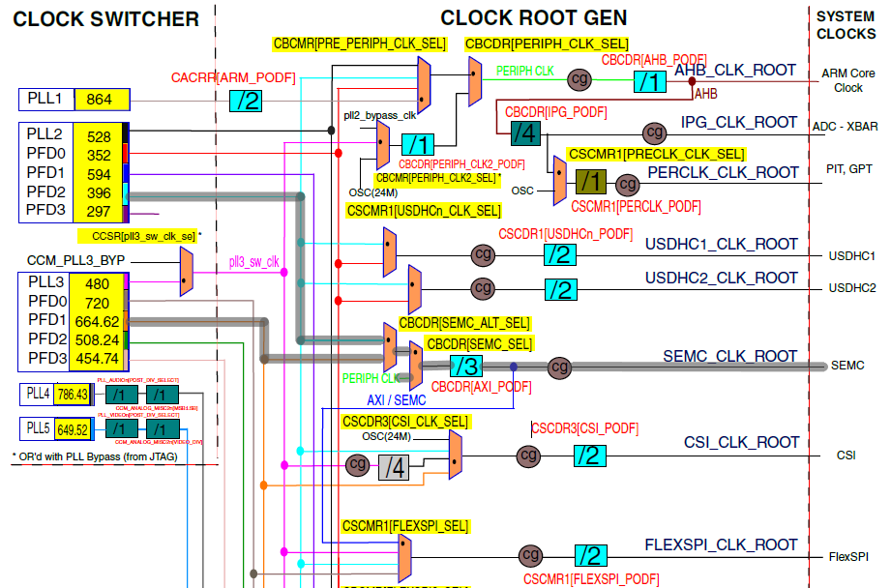The height and width of the screenshot is (588, 891).
Task: Select the grey /4 divider near CSI mux
Action: [x=394, y=467]
